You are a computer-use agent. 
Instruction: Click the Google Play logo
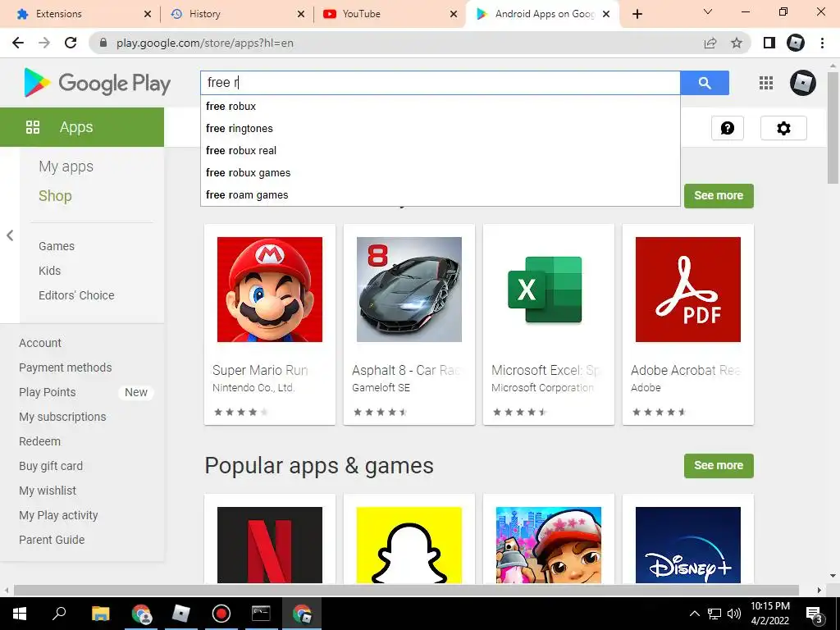pyautogui.click(x=97, y=83)
